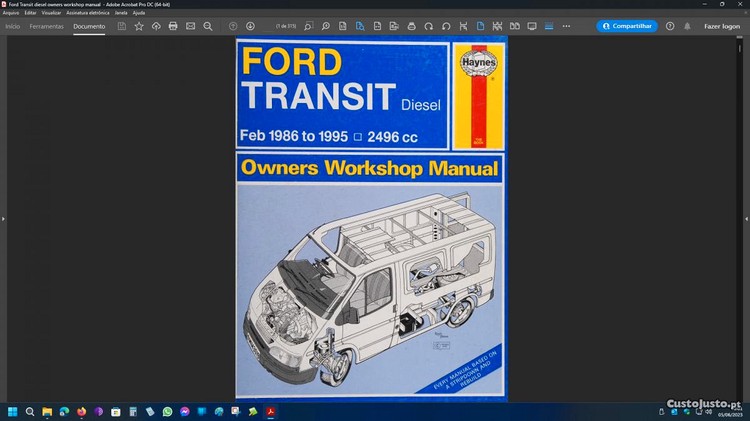Open Windows Start button on taskbar
The height and width of the screenshot is (421, 750).
[x=13, y=411]
